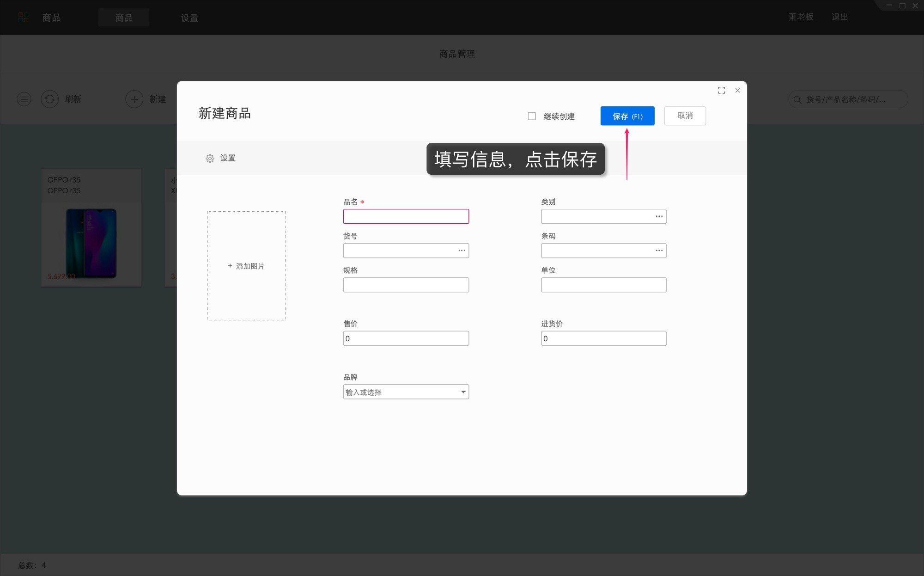Screen dimensions: 924x576
Task: Click the refresh (刷新) circular icon
Action: pyautogui.click(x=50, y=99)
